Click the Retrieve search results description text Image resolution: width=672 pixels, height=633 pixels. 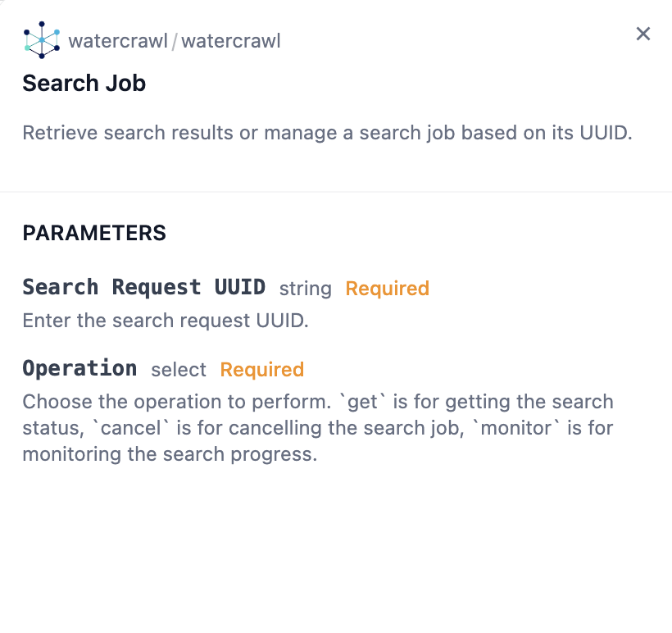click(327, 133)
